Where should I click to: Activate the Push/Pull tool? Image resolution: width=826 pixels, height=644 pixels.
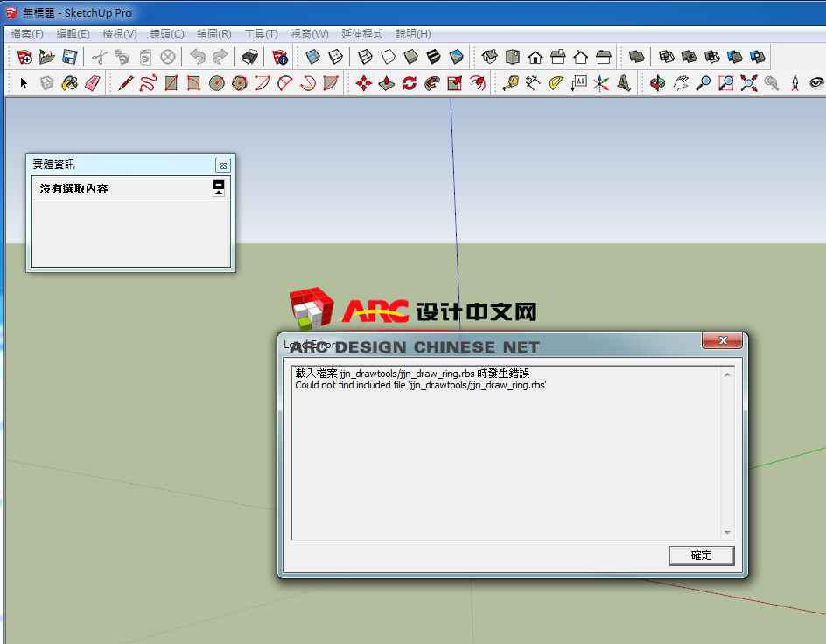[387, 83]
